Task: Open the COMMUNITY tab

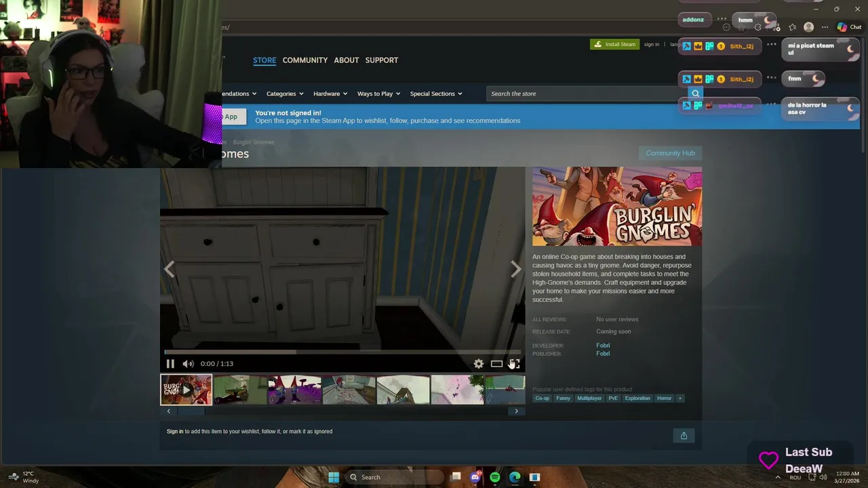Action: coord(305,60)
